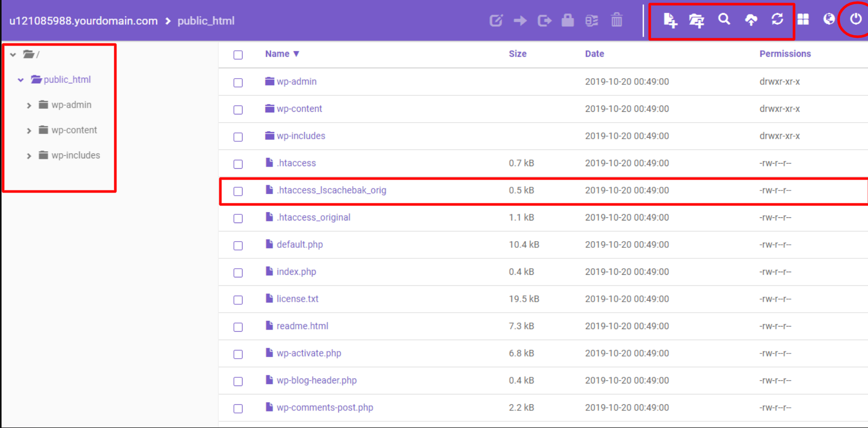Expand the wp-admin tree node
The height and width of the screenshot is (428, 868).
coord(29,106)
